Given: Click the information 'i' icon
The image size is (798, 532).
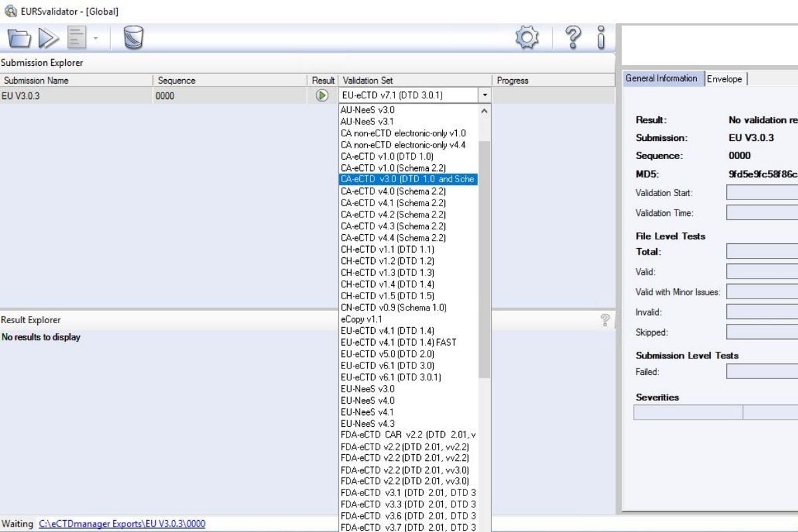Looking at the screenshot, I should tap(601, 38).
